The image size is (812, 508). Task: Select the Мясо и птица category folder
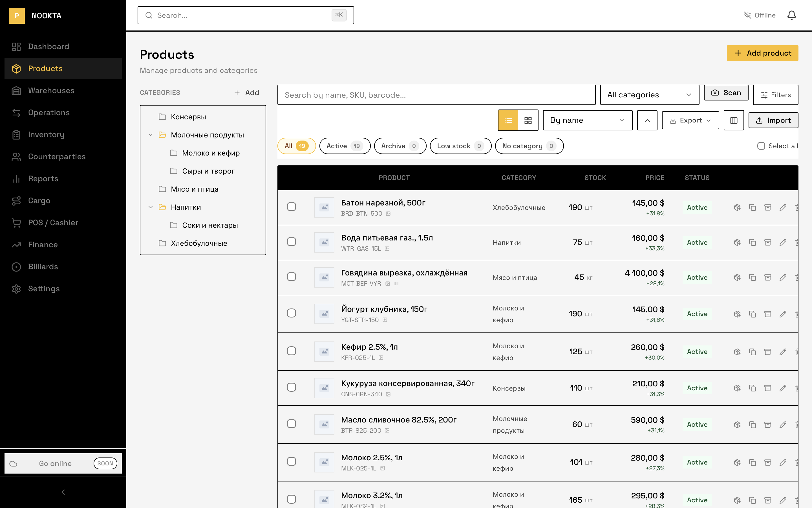point(203,189)
